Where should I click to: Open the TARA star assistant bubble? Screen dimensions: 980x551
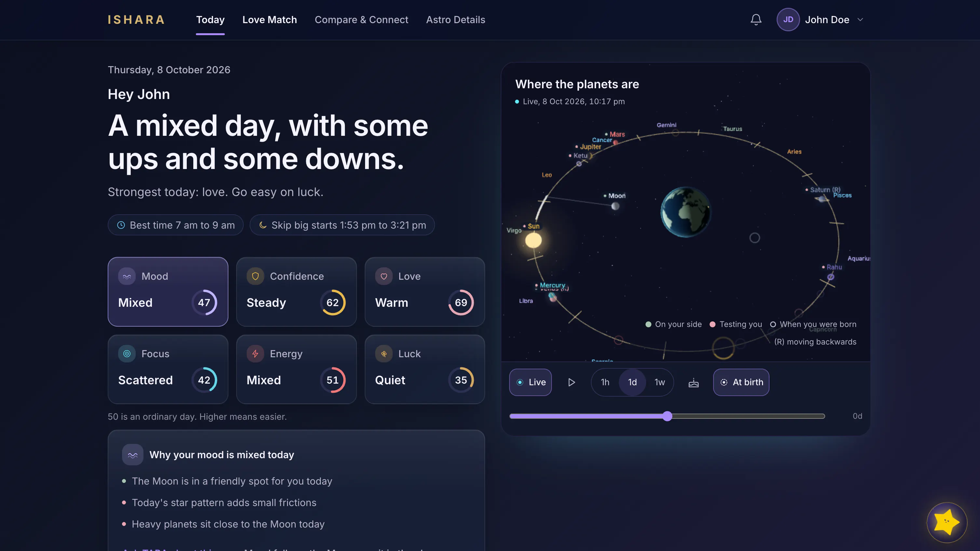(946, 522)
